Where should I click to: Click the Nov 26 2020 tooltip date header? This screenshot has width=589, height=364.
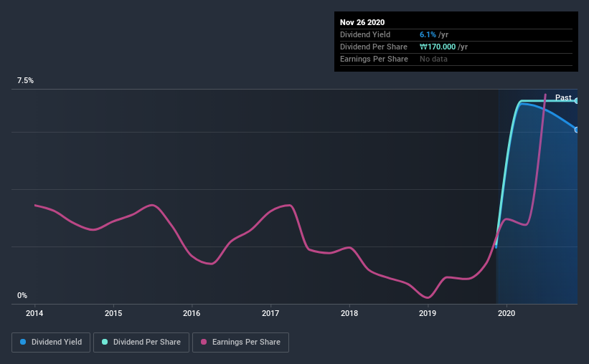tap(363, 22)
